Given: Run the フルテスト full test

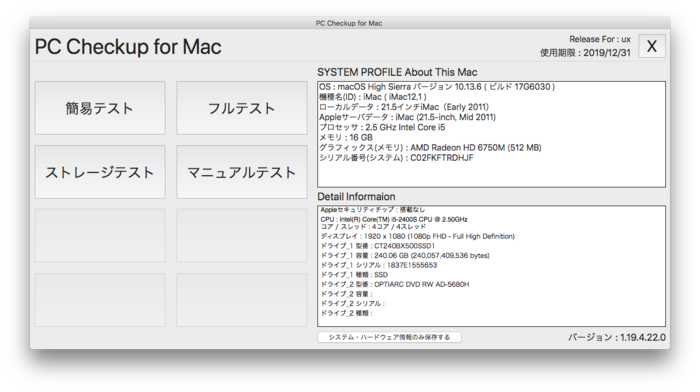Looking at the screenshot, I should point(242,108).
